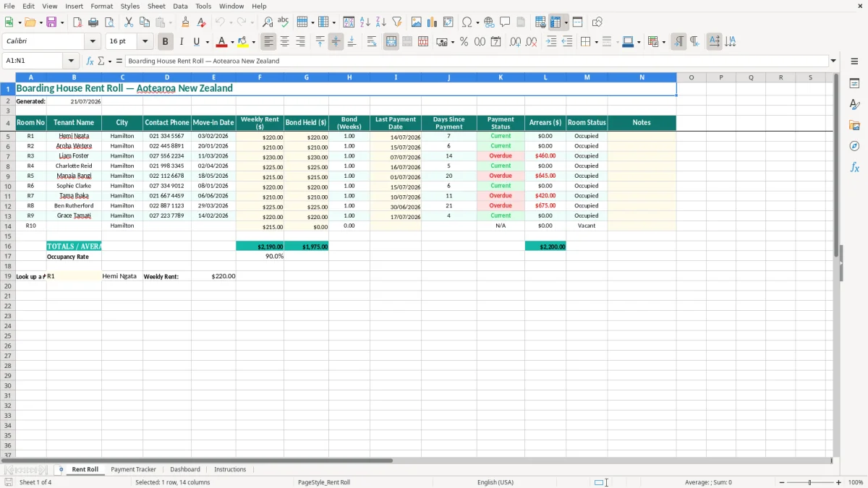
Task: Open Background Color dropdown arrow
Action: tap(253, 43)
